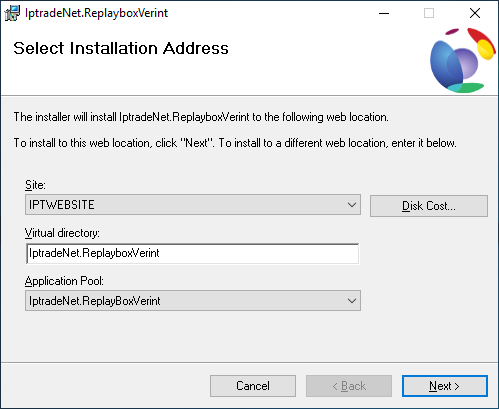Image resolution: width=499 pixels, height=409 pixels.
Task: Expand the Application Pool dropdown arrow
Action: pyautogui.click(x=352, y=301)
